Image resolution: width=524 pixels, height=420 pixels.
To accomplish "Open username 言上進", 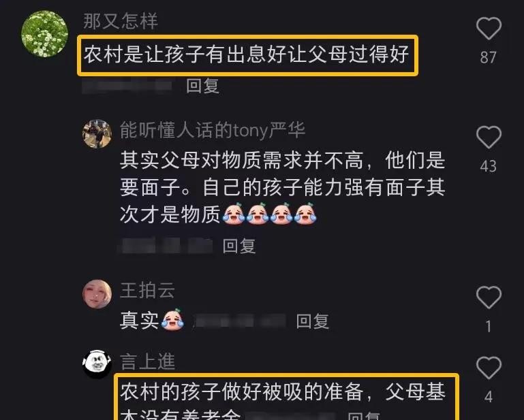I will coord(147,361).
